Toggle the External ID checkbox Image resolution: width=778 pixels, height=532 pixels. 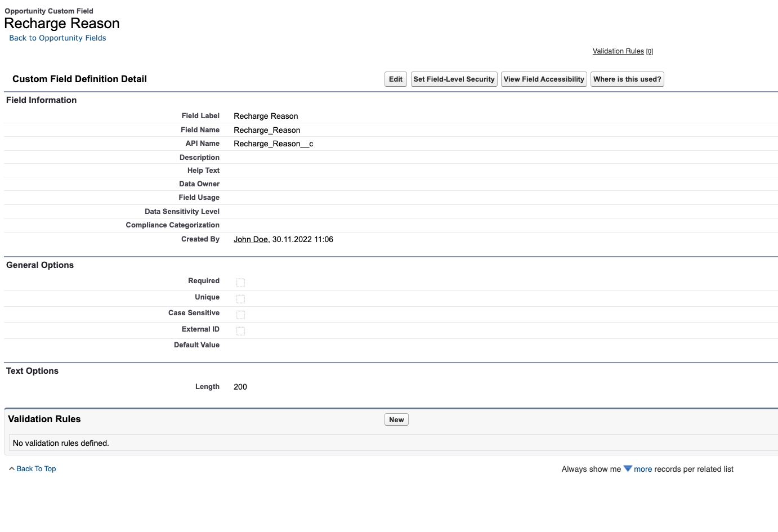click(x=240, y=331)
